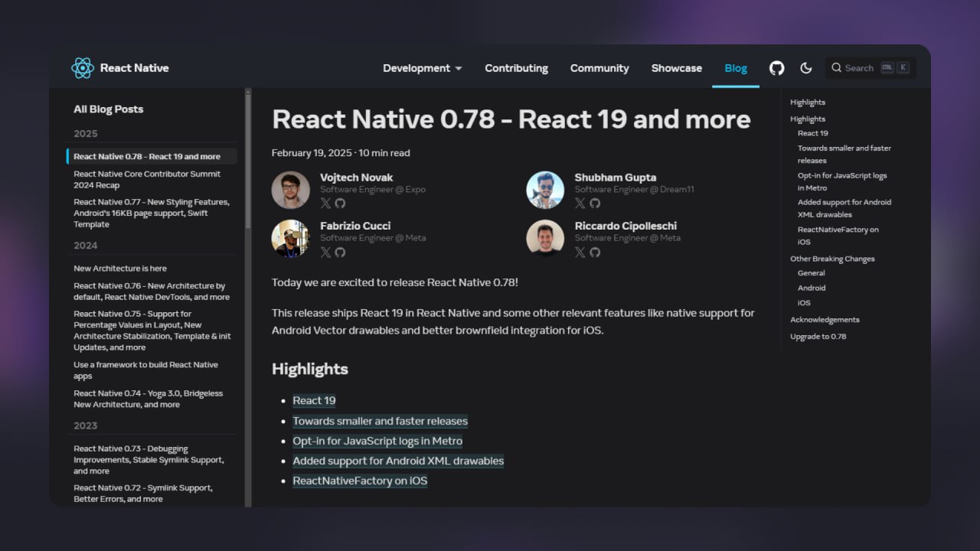
Task: Open React Native 0.77 sidebar post
Action: [x=152, y=214]
